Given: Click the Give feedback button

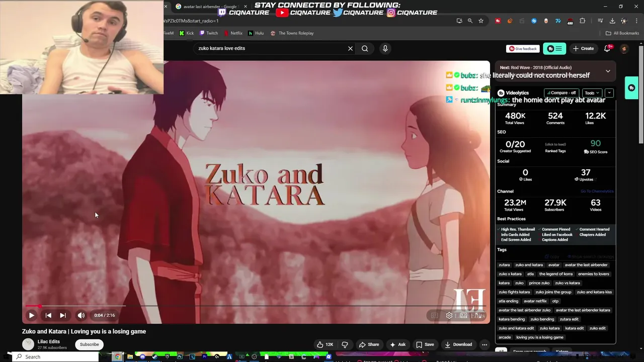Looking at the screenshot, I should (523, 49).
